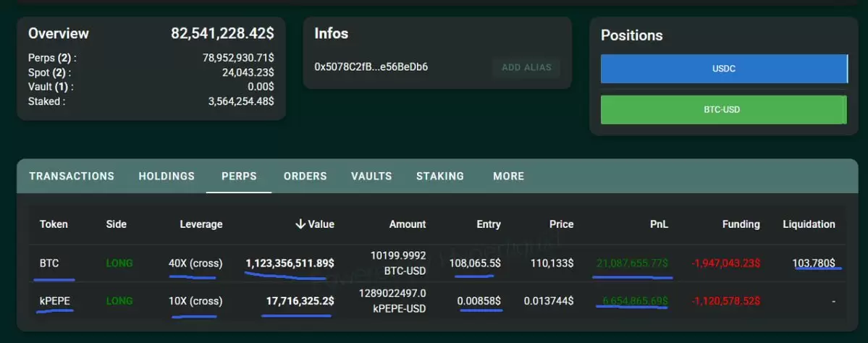Viewport: 868px width, 343px height.
Task: Click the BTC token name
Action: tap(49, 263)
